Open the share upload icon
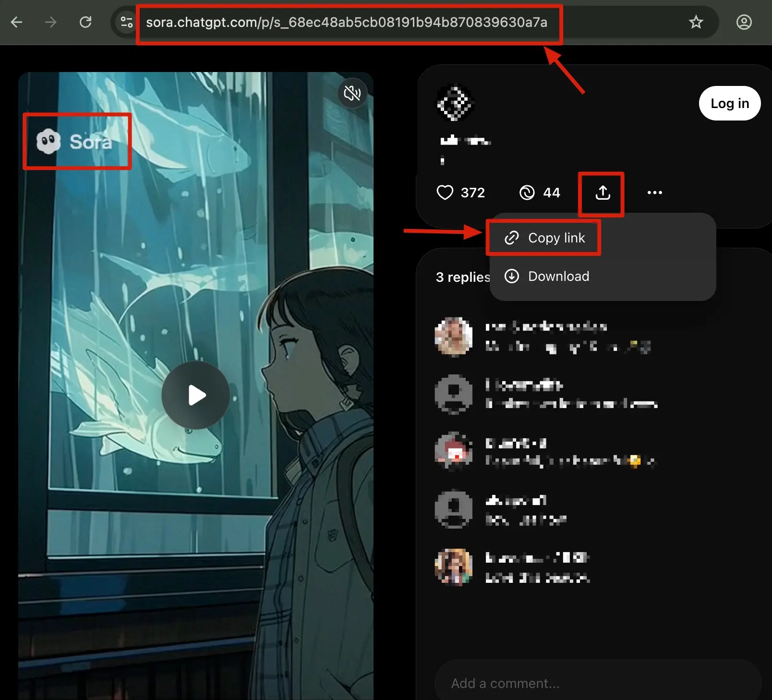The image size is (772, 700). point(603,193)
